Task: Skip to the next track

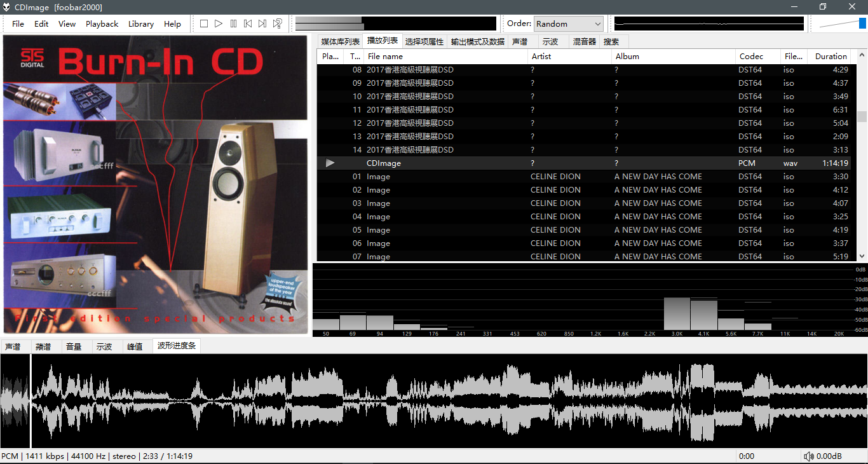Action: (262, 24)
